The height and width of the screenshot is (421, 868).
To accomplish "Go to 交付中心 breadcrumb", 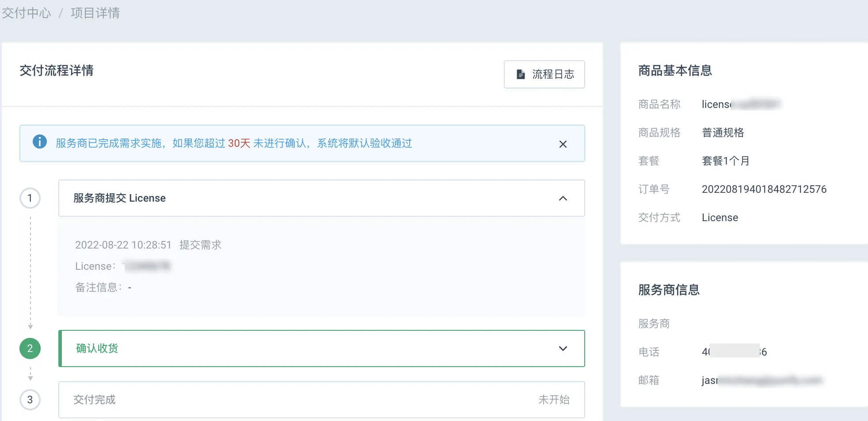I will click(x=27, y=13).
